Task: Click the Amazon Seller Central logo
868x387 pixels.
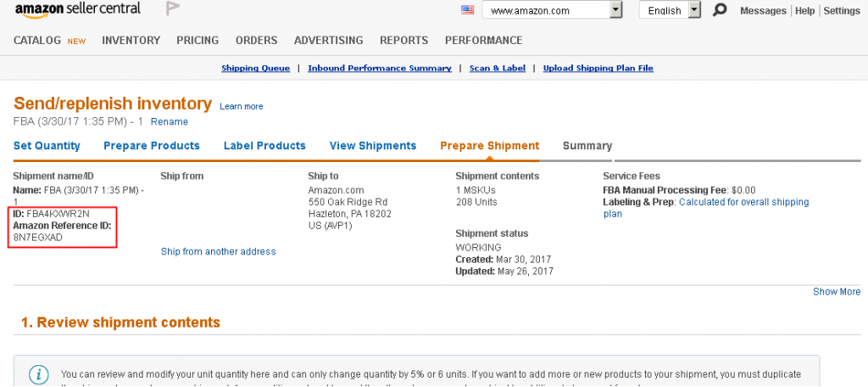Action: point(81,10)
